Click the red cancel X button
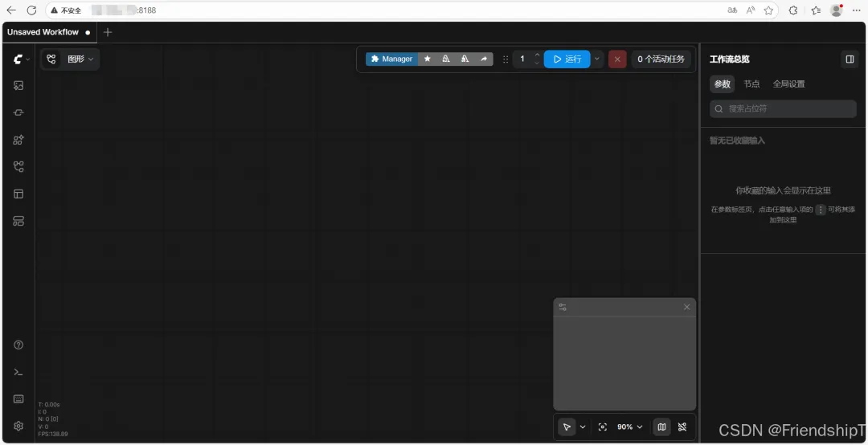This screenshot has height=445, width=868. click(617, 59)
